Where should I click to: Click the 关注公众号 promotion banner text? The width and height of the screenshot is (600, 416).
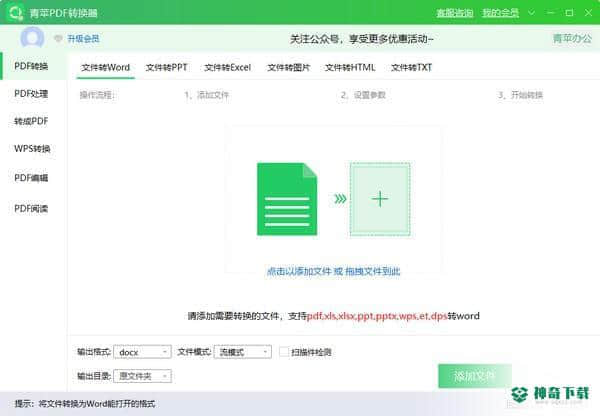coord(362,39)
